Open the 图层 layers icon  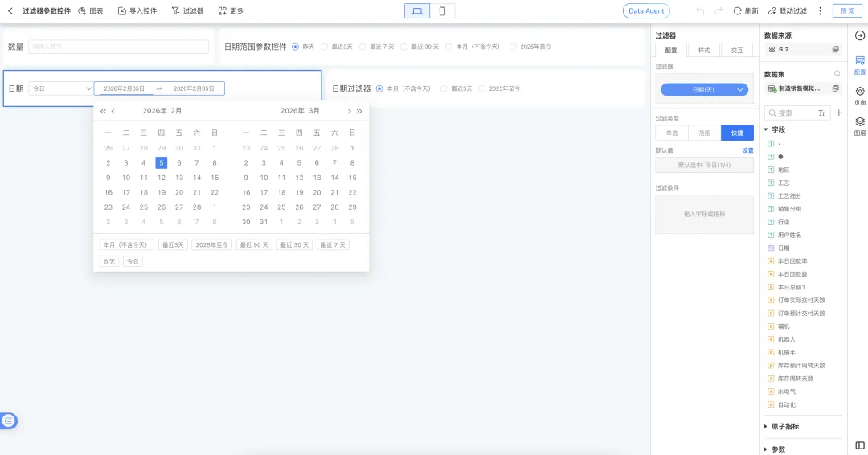(x=860, y=125)
